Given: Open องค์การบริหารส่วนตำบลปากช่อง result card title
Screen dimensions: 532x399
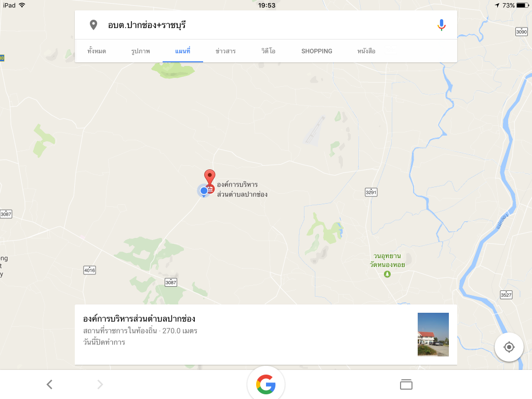Looking at the screenshot, I should tap(139, 318).
